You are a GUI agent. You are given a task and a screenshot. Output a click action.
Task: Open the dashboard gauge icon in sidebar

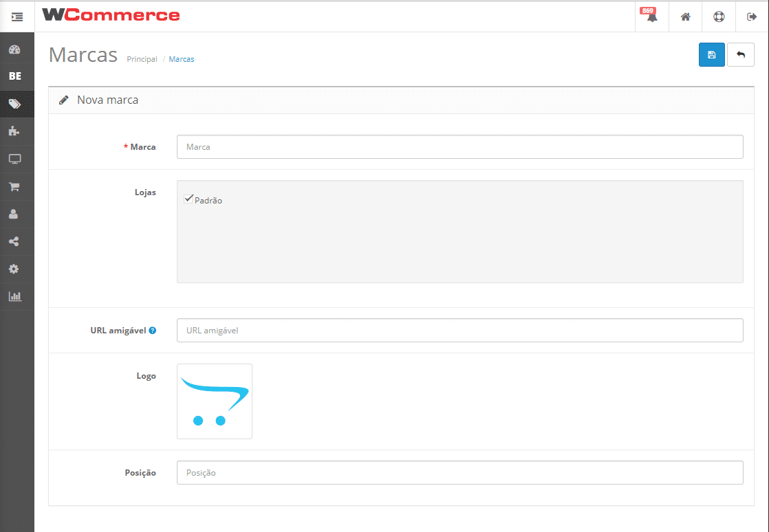[14, 49]
